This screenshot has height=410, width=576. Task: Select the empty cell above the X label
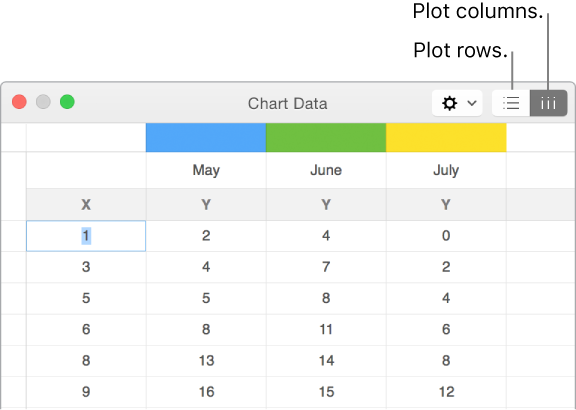86,170
